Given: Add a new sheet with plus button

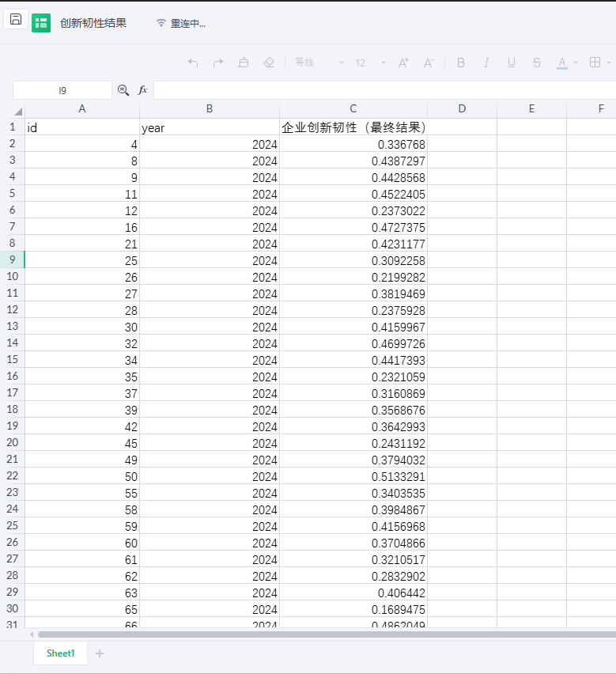Looking at the screenshot, I should click(100, 653).
